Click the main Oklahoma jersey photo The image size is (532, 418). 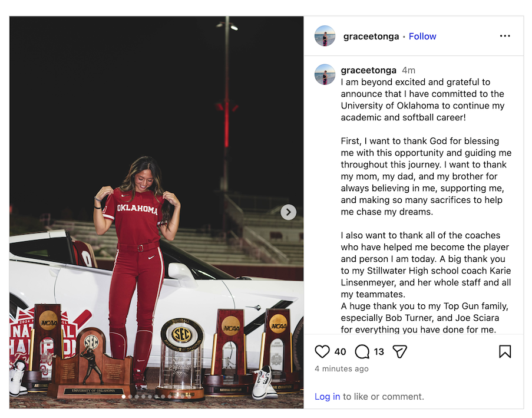point(156,212)
